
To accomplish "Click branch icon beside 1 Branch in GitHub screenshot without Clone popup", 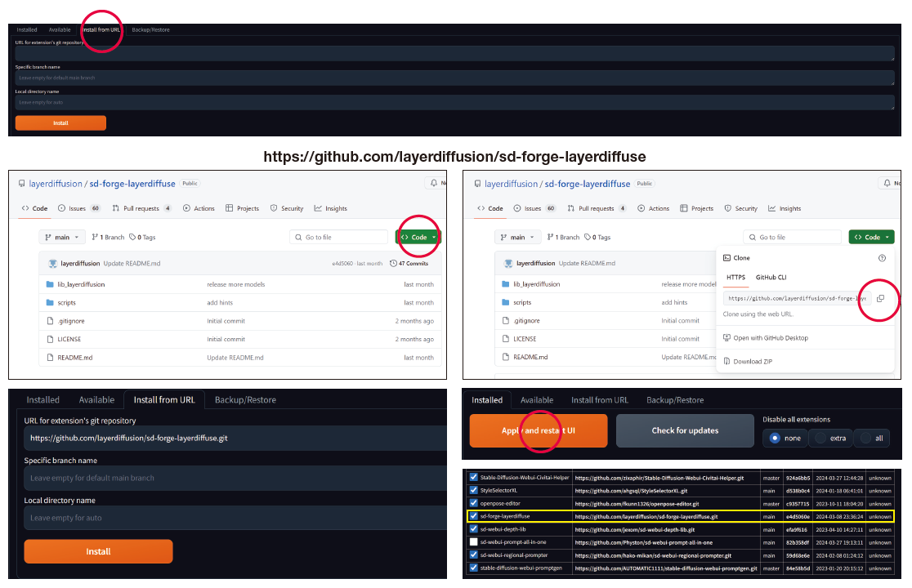I will 95,237.
